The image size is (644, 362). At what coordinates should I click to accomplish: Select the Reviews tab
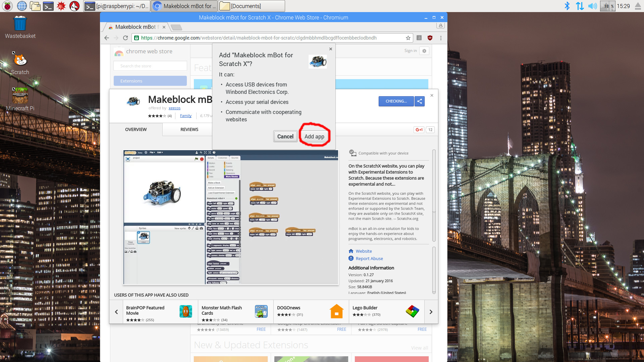click(x=189, y=129)
